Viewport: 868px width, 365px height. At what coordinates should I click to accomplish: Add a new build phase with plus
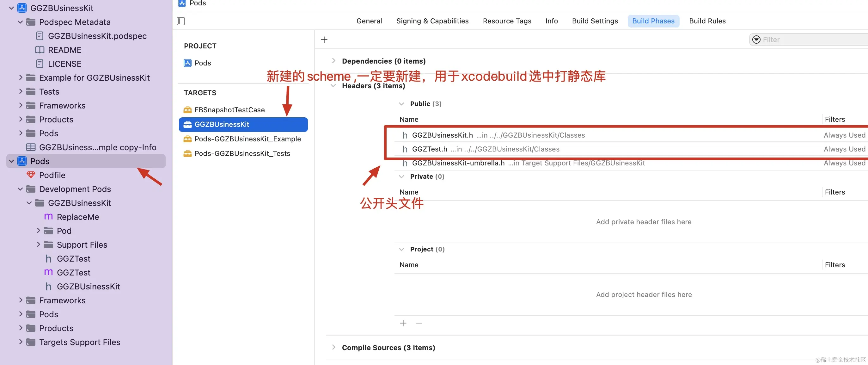pos(324,40)
